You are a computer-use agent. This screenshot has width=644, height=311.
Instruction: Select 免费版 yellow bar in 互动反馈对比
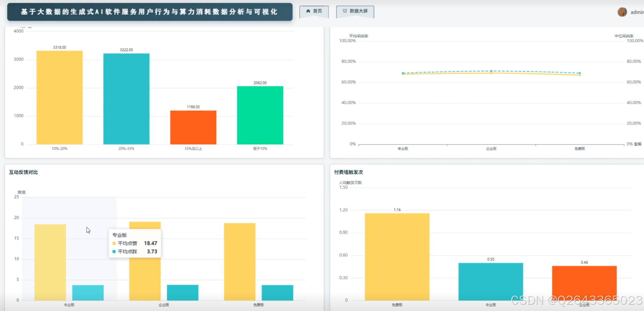pos(240,262)
